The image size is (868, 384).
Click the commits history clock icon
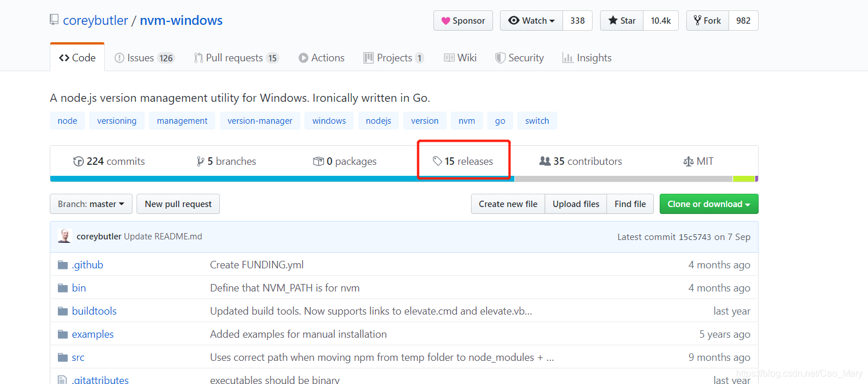pyautogui.click(x=79, y=161)
